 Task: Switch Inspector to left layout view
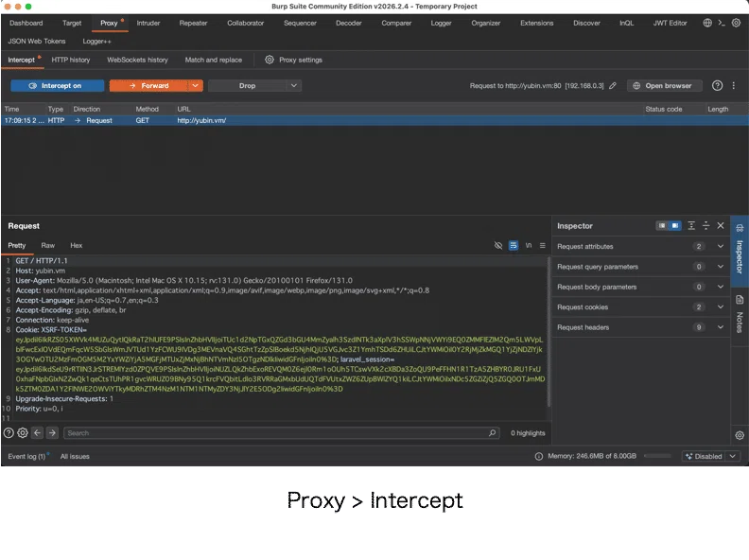click(662, 225)
